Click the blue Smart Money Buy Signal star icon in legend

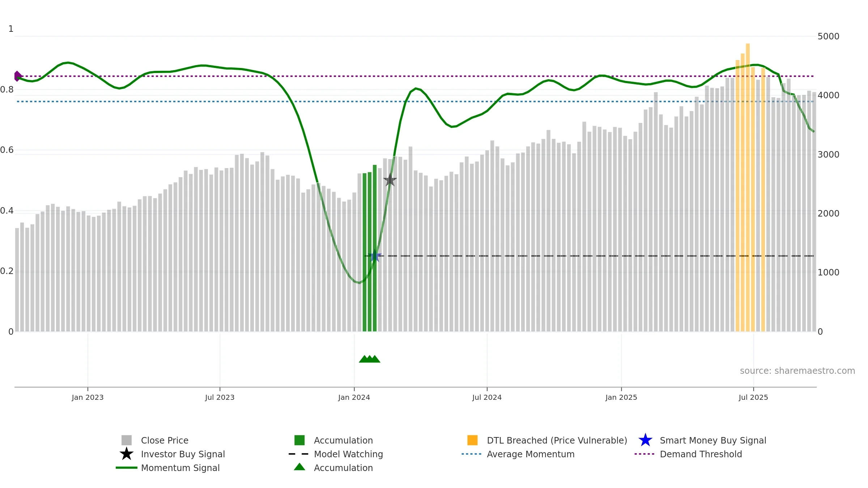pos(645,440)
